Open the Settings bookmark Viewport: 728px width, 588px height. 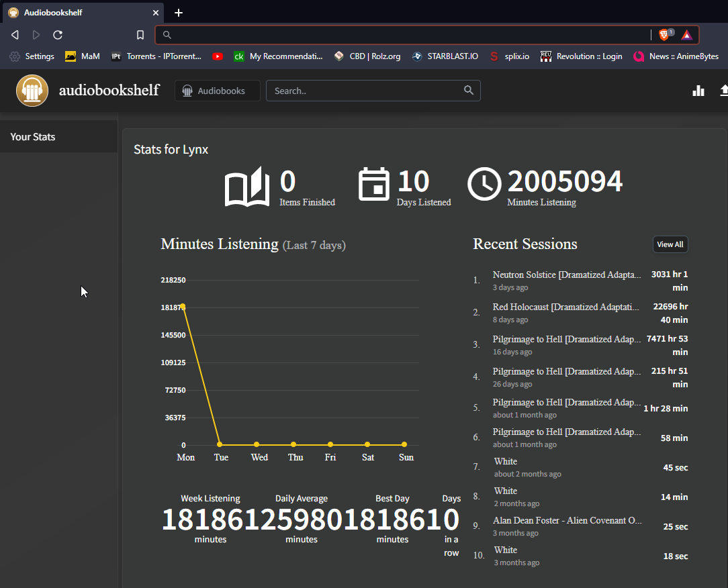coord(32,56)
